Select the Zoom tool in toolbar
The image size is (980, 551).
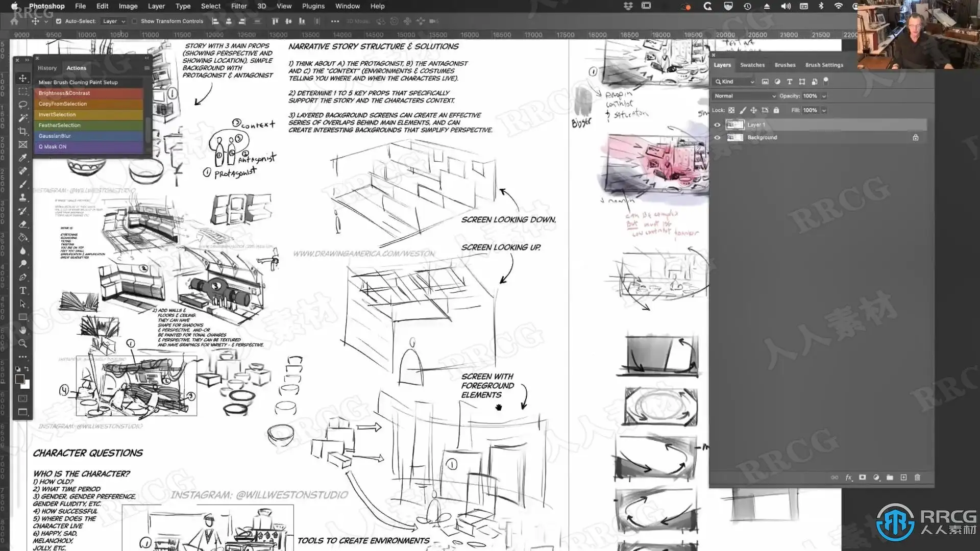point(22,343)
